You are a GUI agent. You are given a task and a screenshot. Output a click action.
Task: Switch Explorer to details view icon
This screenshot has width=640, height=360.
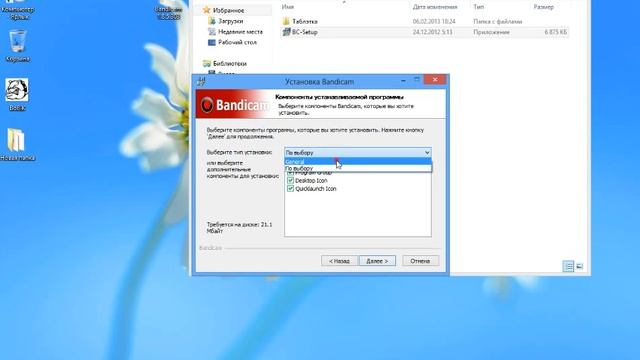click(568, 266)
